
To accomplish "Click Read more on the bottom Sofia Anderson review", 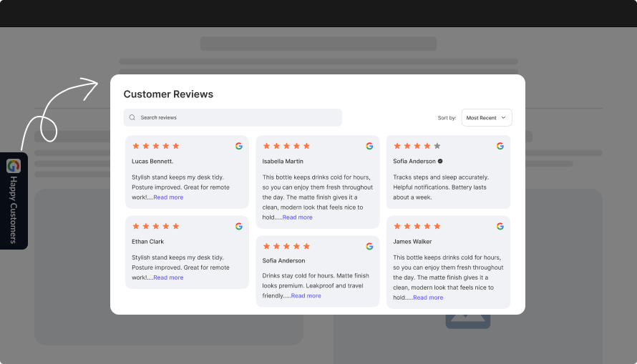I will (306, 295).
